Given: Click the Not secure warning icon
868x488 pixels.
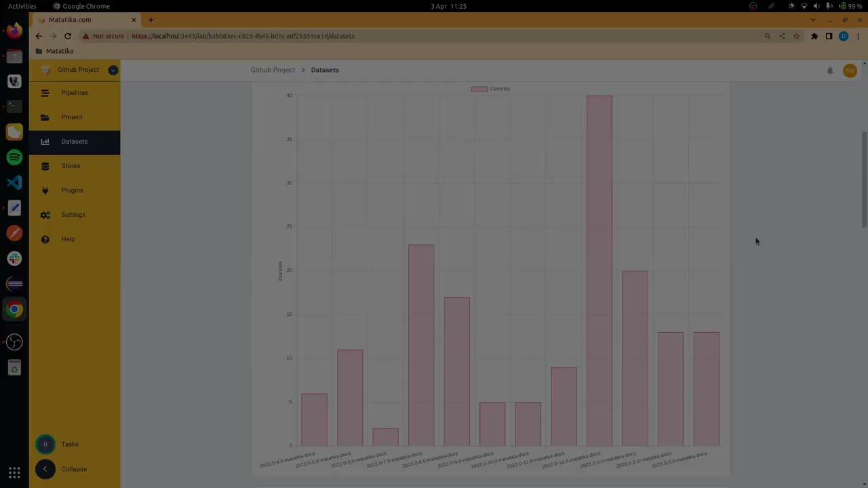Looking at the screenshot, I should (x=85, y=36).
